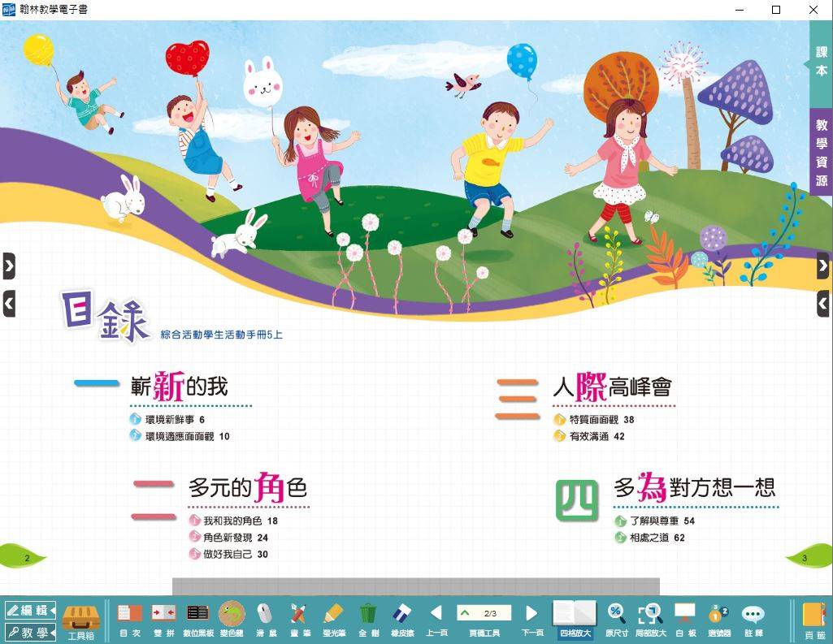
Task: Select the 螢光筆 highlighter tool
Action: point(334,620)
